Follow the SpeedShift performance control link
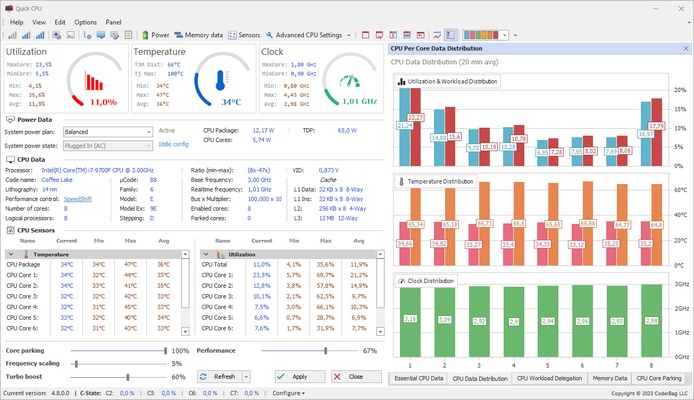 pyautogui.click(x=77, y=199)
